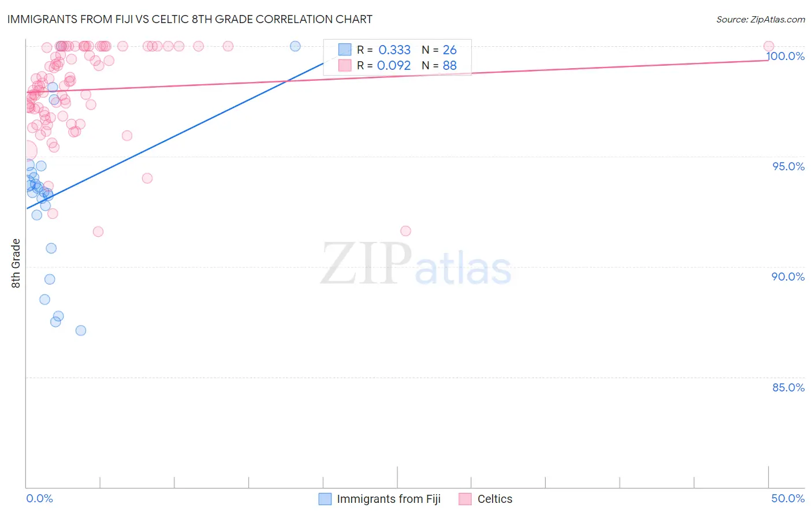Click the pink swatch beside R = 0.092
Image resolution: width=812 pixels, height=515 pixels.
coord(345,65)
